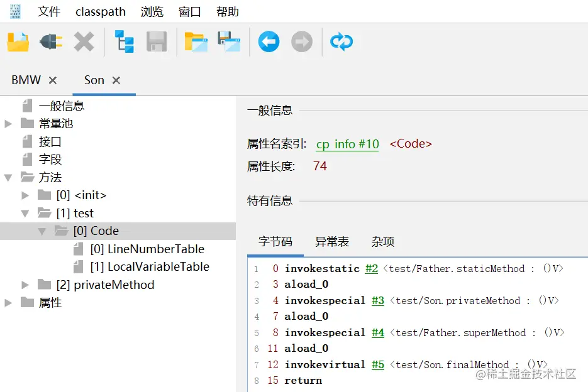Collapse the [1] test node arrow
The image size is (588, 392).
pyautogui.click(x=25, y=214)
